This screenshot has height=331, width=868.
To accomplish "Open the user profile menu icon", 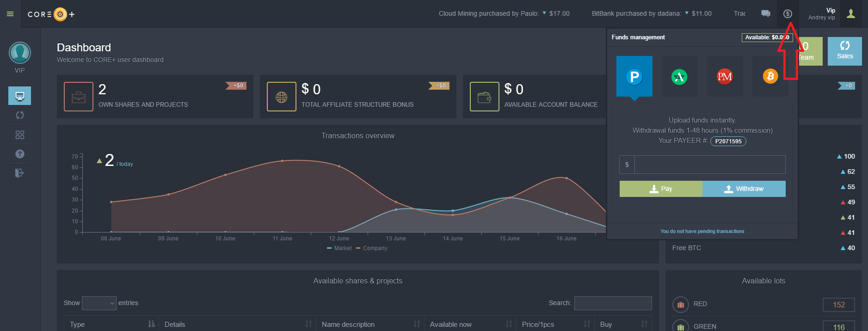I will coord(850,14).
